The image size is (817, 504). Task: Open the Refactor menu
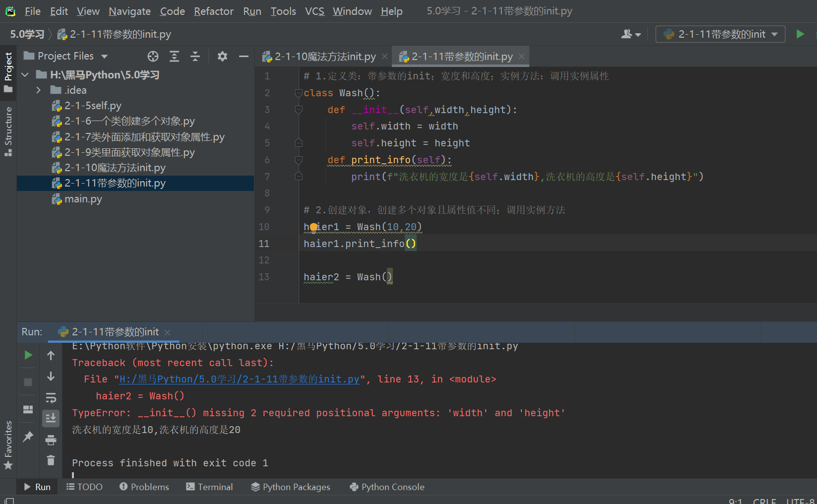tap(213, 11)
